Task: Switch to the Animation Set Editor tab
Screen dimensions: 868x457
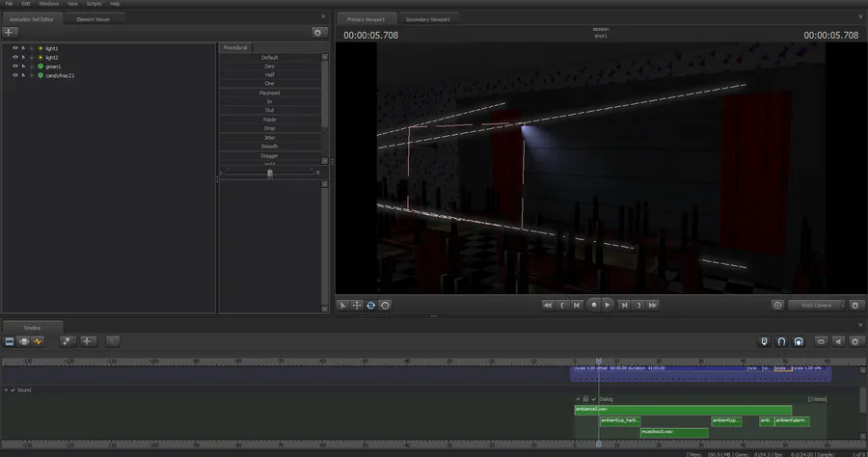Action: pyautogui.click(x=32, y=19)
